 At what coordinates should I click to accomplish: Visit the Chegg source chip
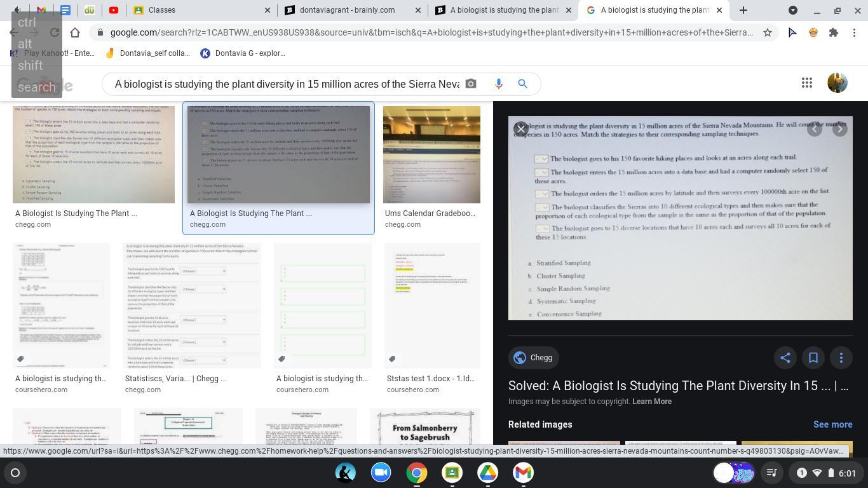(x=533, y=358)
